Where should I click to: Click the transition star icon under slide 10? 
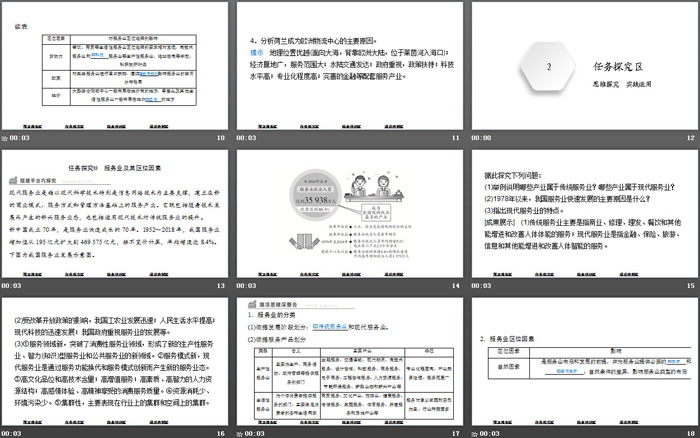coord(4,138)
